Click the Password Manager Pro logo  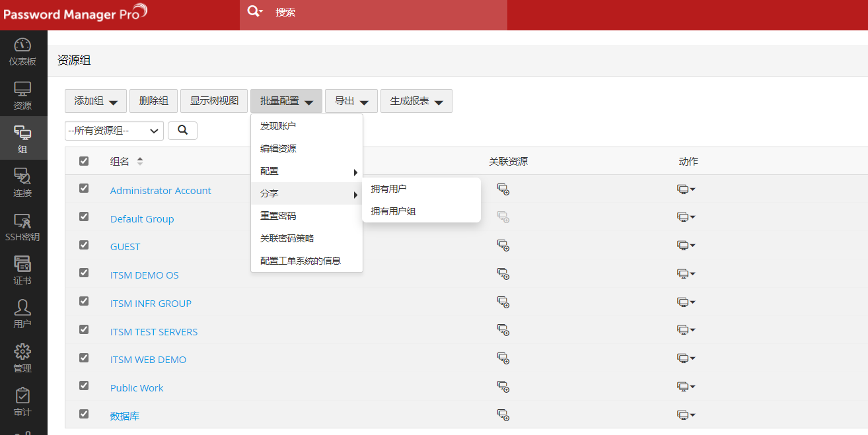click(75, 13)
